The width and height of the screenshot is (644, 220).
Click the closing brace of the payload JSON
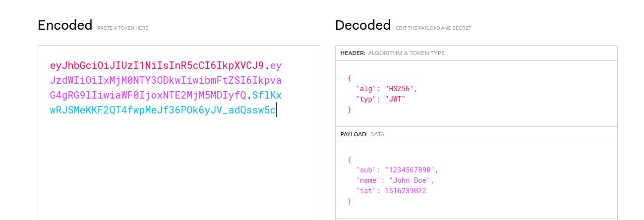pos(350,201)
